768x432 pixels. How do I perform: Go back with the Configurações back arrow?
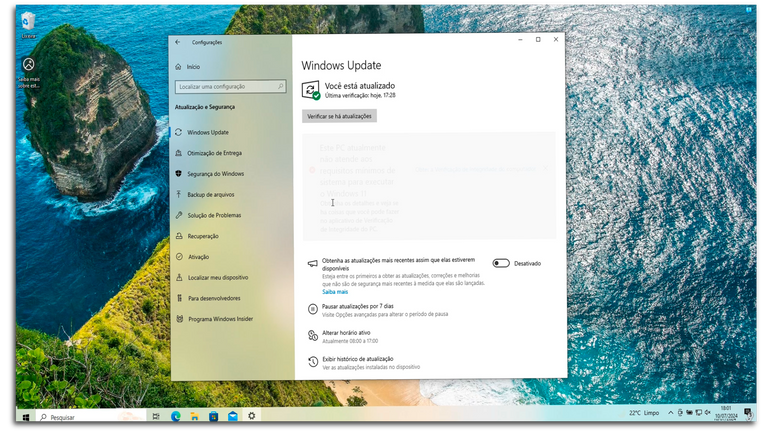(178, 42)
